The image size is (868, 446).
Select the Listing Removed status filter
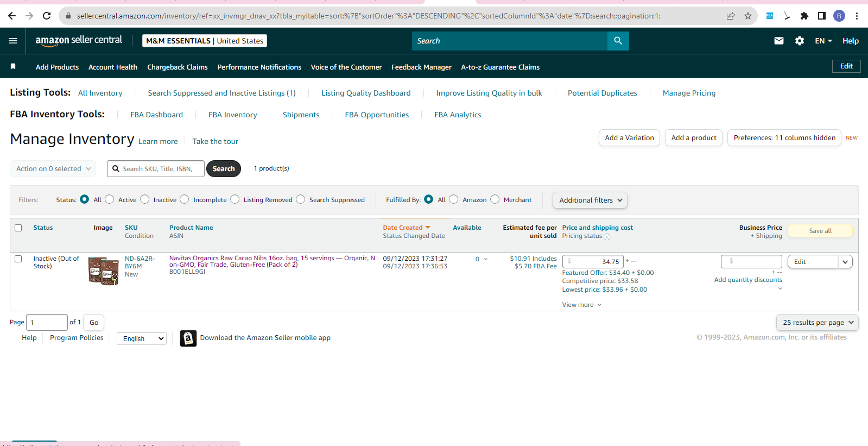pyautogui.click(x=235, y=199)
